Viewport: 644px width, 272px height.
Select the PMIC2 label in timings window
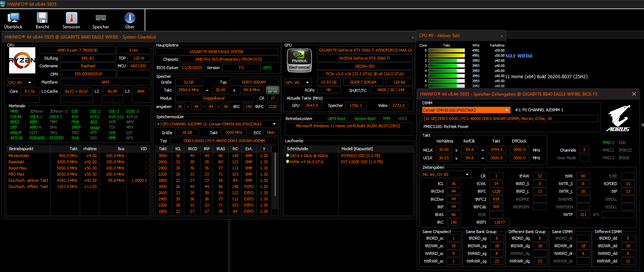click(608, 150)
